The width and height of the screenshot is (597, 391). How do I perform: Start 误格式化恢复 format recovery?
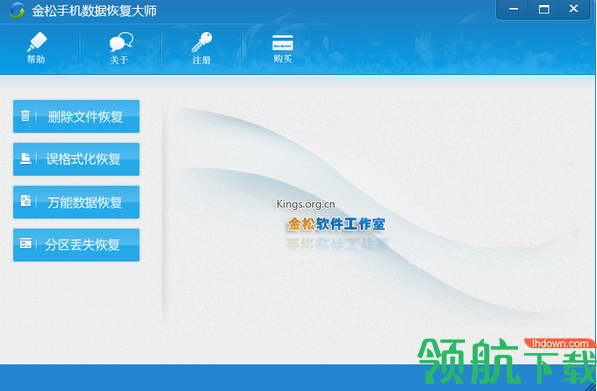(x=76, y=159)
